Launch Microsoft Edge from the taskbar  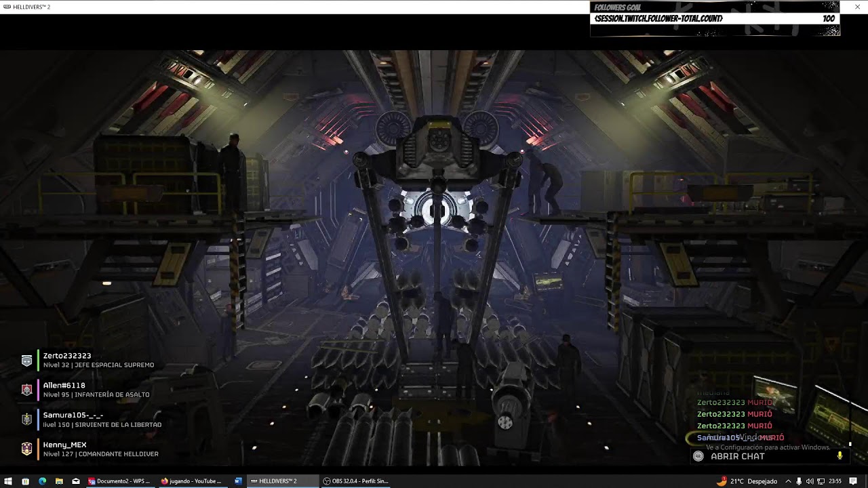tap(42, 481)
